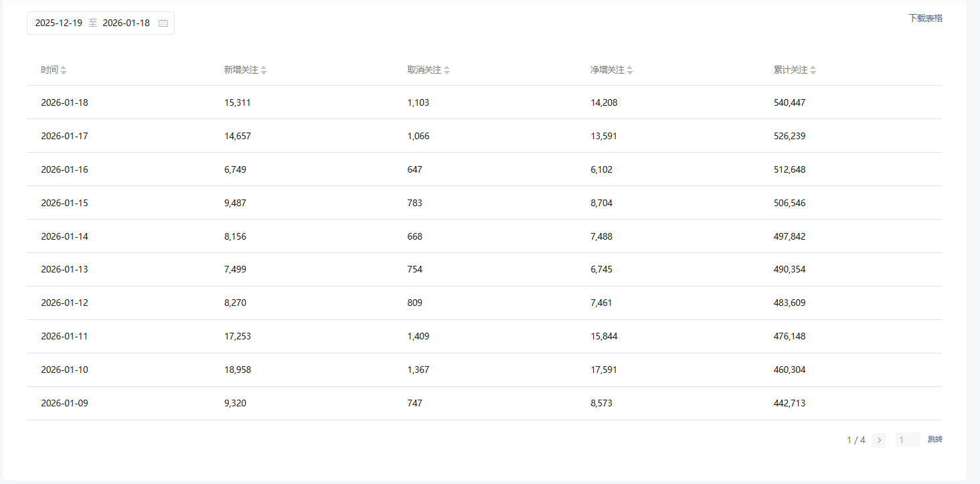The width and height of the screenshot is (980, 484).
Task: Open end date 2026-01-18 picker
Action: coord(126,23)
